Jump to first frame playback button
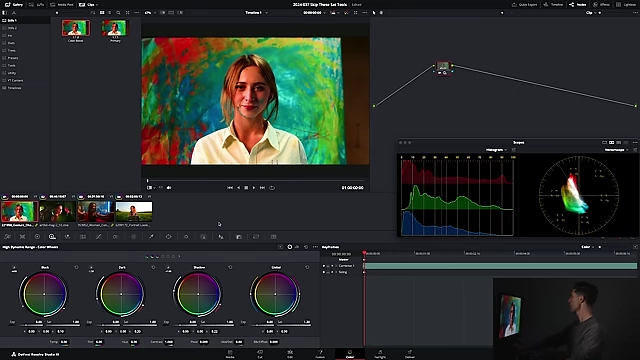This screenshot has height=360, width=640. [230, 188]
